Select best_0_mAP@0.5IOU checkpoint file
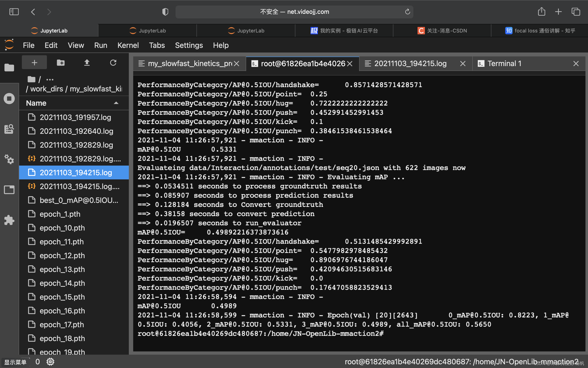 [x=74, y=200]
